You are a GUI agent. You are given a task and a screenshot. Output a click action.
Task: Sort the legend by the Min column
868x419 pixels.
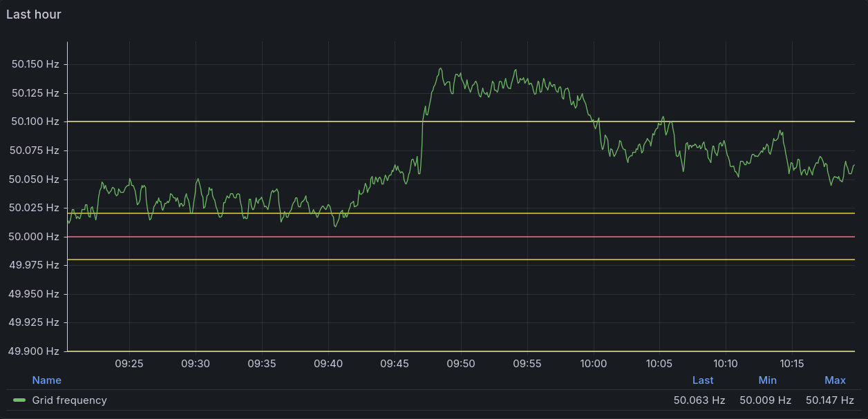pos(767,380)
